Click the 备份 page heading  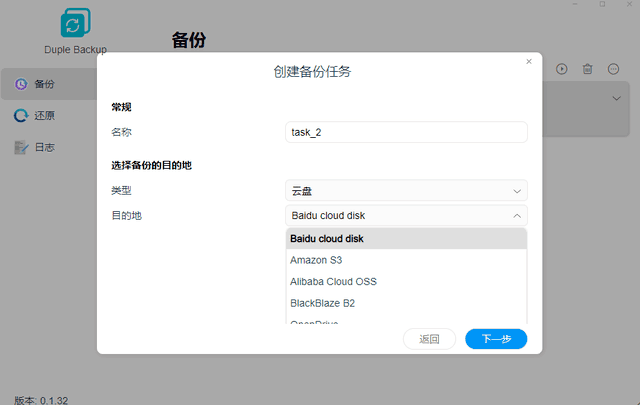189,40
